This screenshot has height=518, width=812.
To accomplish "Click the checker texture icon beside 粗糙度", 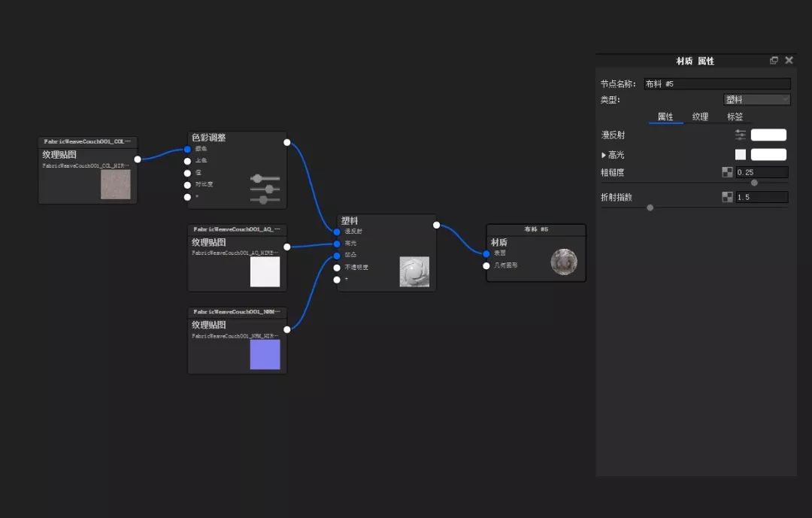I will point(727,172).
